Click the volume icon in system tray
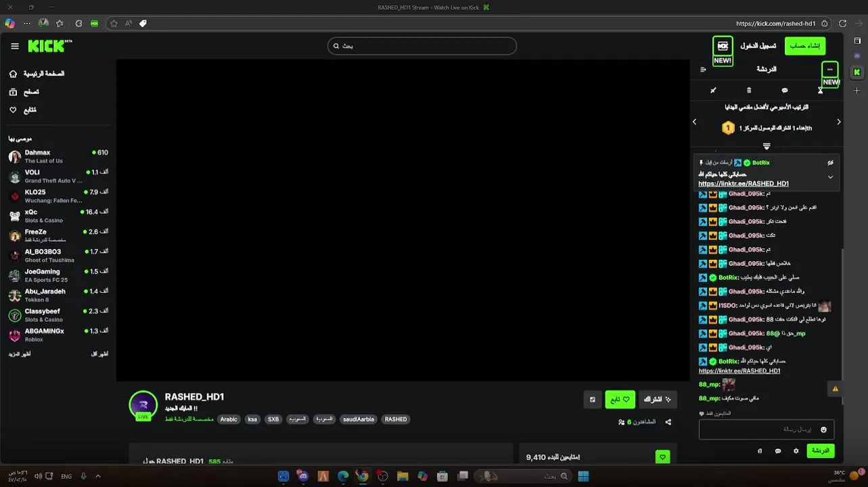The height and width of the screenshot is (487, 868). pyautogui.click(x=38, y=476)
